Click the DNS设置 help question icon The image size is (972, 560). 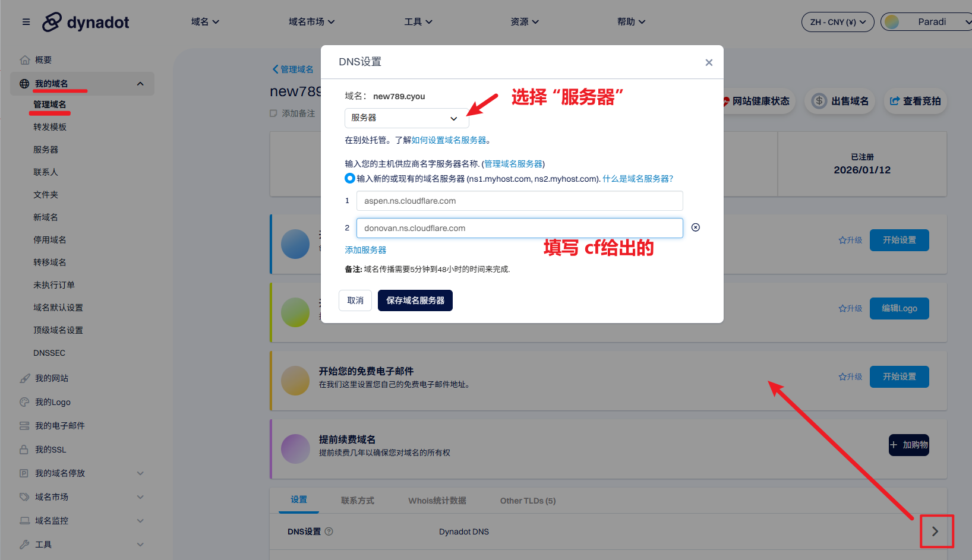pyautogui.click(x=329, y=531)
